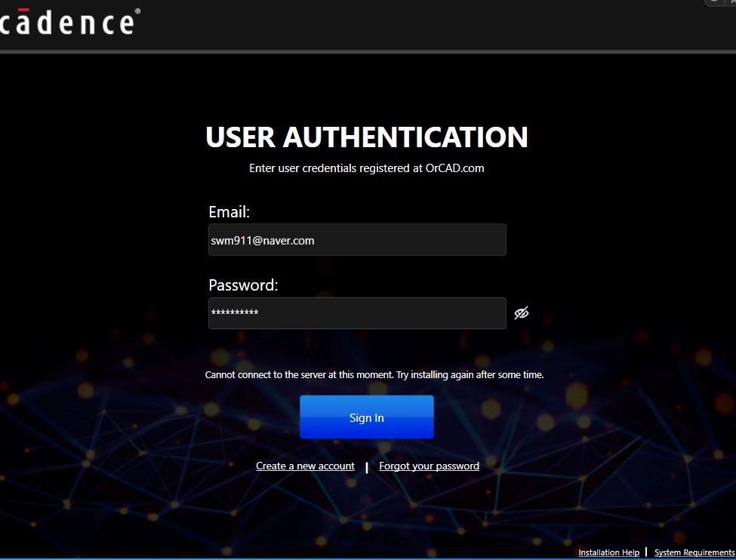The height and width of the screenshot is (560, 736).
Task: Open the Installation Help link
Action: pos(608,552)
